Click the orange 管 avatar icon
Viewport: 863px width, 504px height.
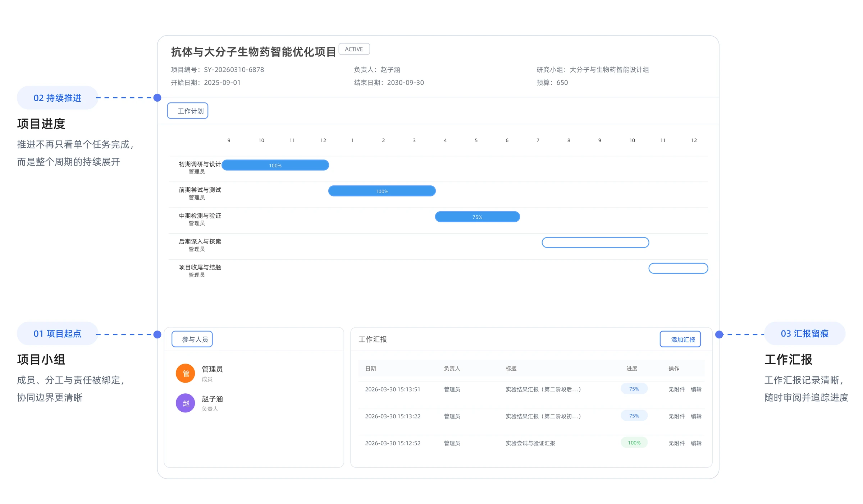click(x=186, y=373)
